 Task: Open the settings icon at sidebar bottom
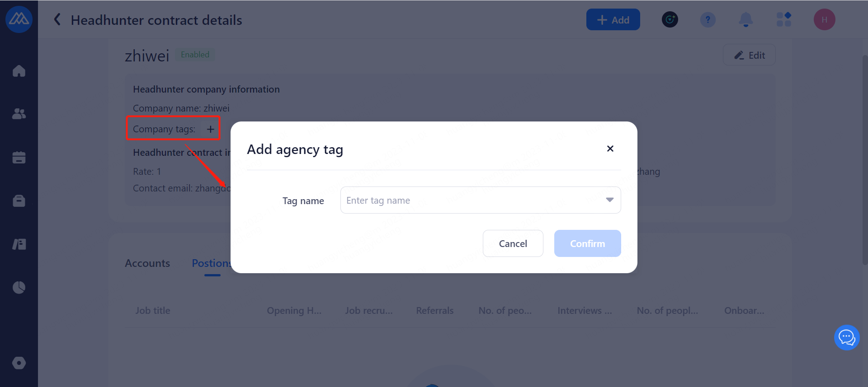click(19, 363)
